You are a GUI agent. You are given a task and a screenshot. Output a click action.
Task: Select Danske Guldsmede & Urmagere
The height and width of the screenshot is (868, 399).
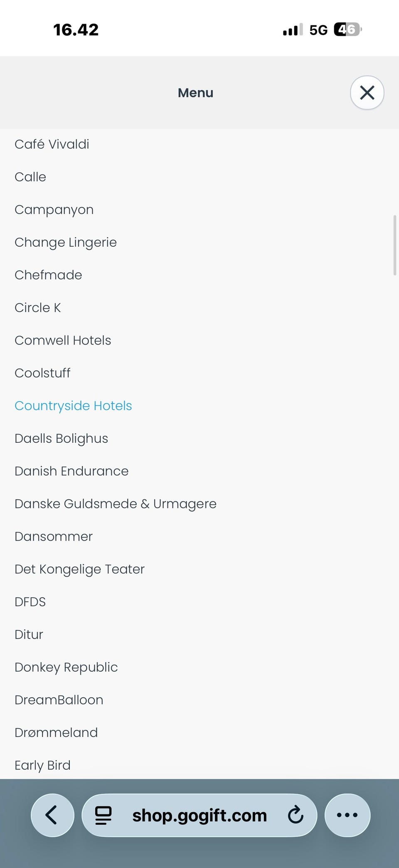pos(116,504)
